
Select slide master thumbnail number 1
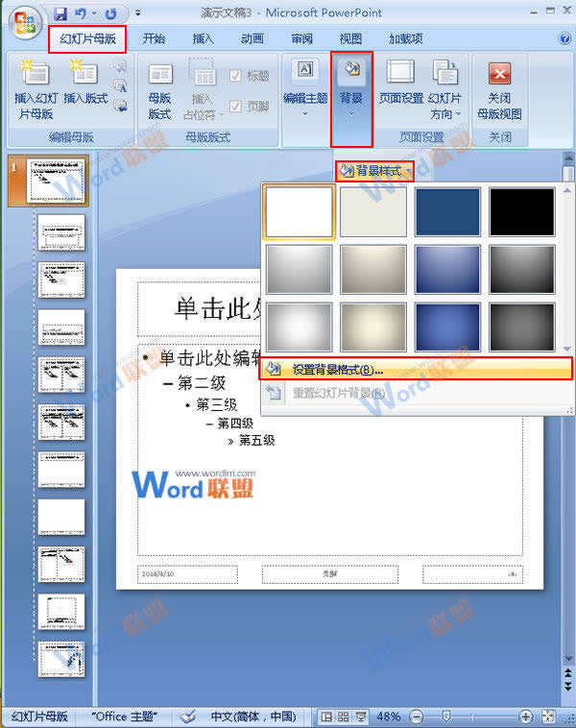point(57,181)
